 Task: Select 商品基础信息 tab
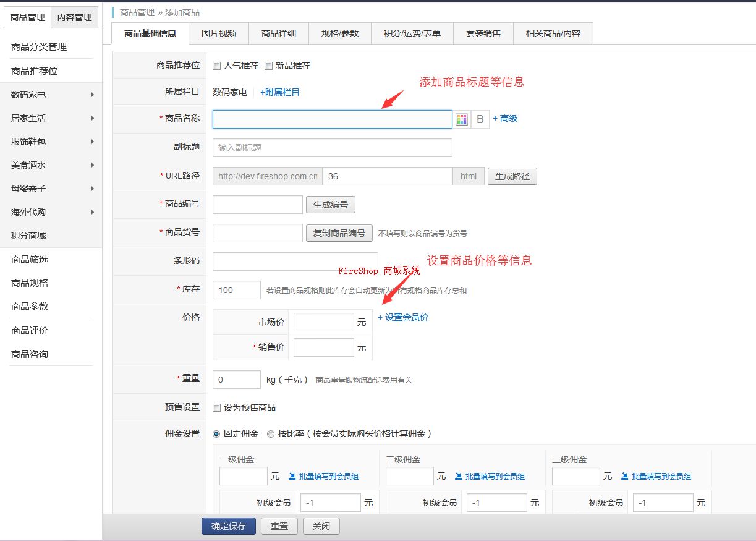point(150,33)
